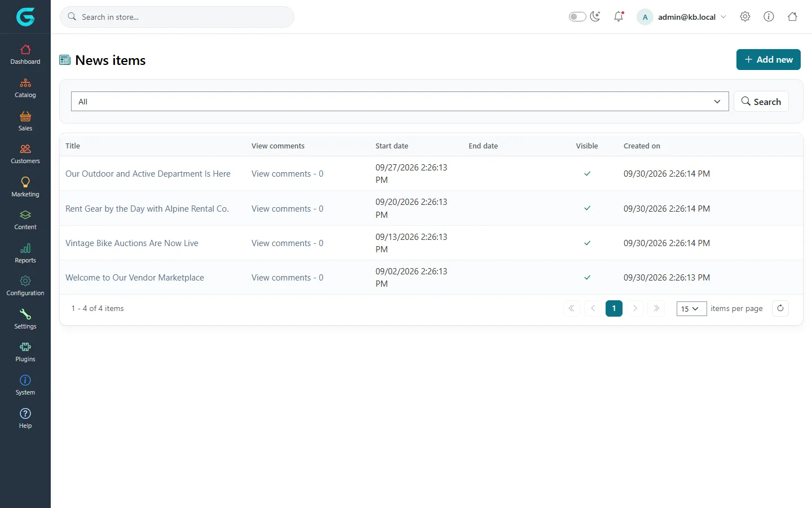Open Vintage Bike Auctions Are Now Live item

(132, 243)
